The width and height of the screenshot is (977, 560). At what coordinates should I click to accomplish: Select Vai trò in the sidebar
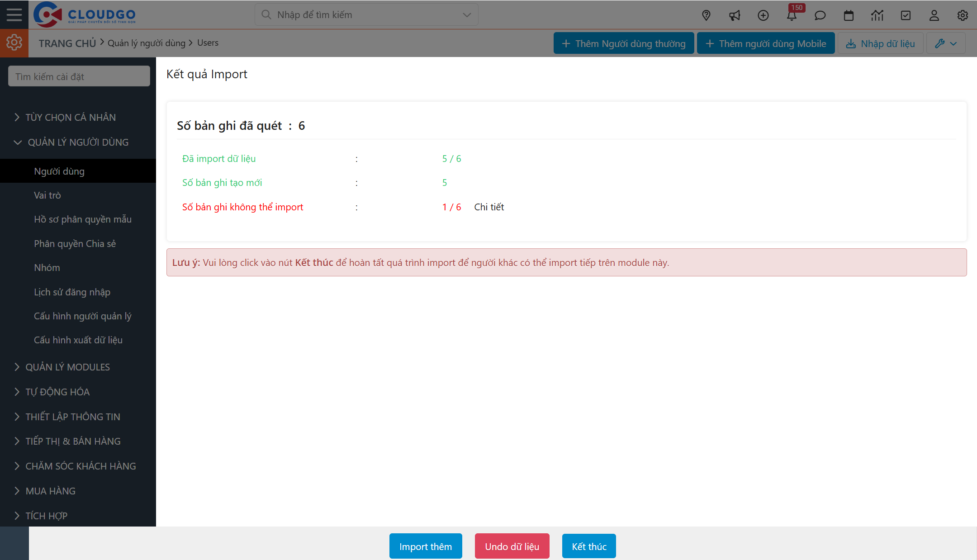click(47, 195)
